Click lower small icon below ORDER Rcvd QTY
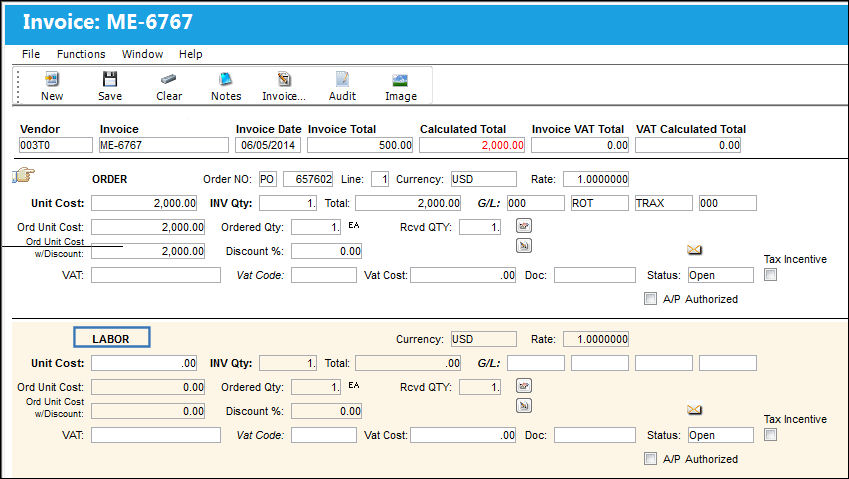This screenshot has width=849, height=479. click(524, 246)
